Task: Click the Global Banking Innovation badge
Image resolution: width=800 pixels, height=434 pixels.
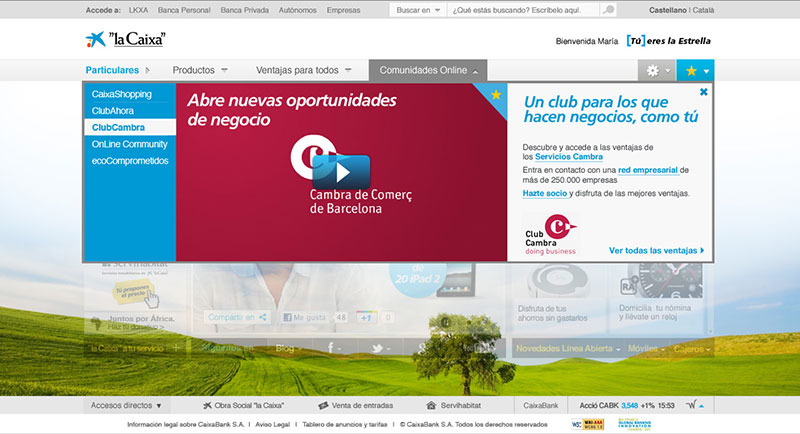Action: (x=634, y=424)
